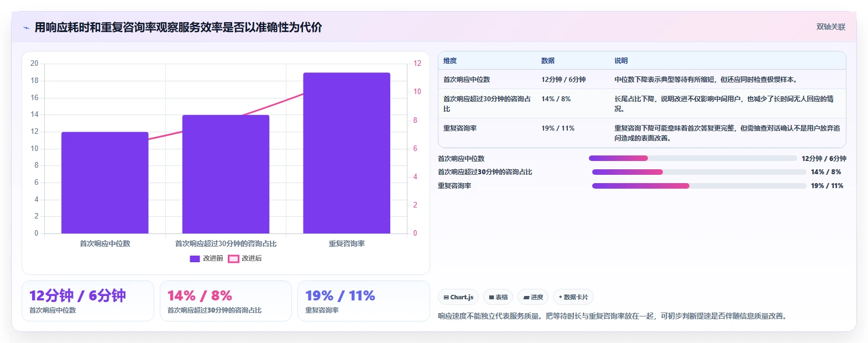Screen dimensions: 868x343
Task: Click the 首次响应超过30分钟的咨询占比 purple chart bar
Action: tap(226, 174)
